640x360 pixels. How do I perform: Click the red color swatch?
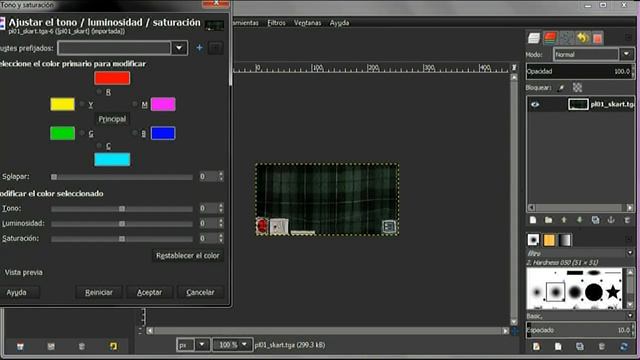tap(112, 78)
